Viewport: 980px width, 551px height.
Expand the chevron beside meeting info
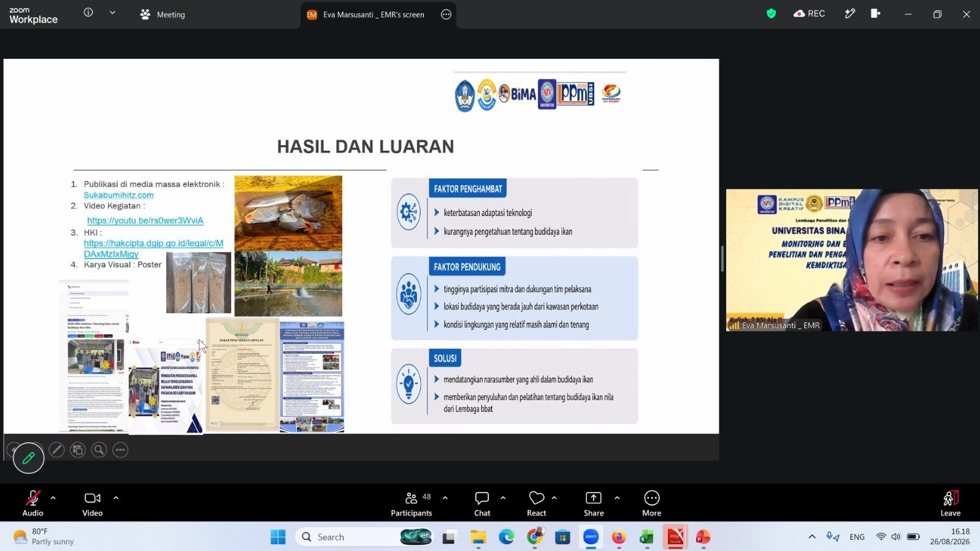coord(112,12)
